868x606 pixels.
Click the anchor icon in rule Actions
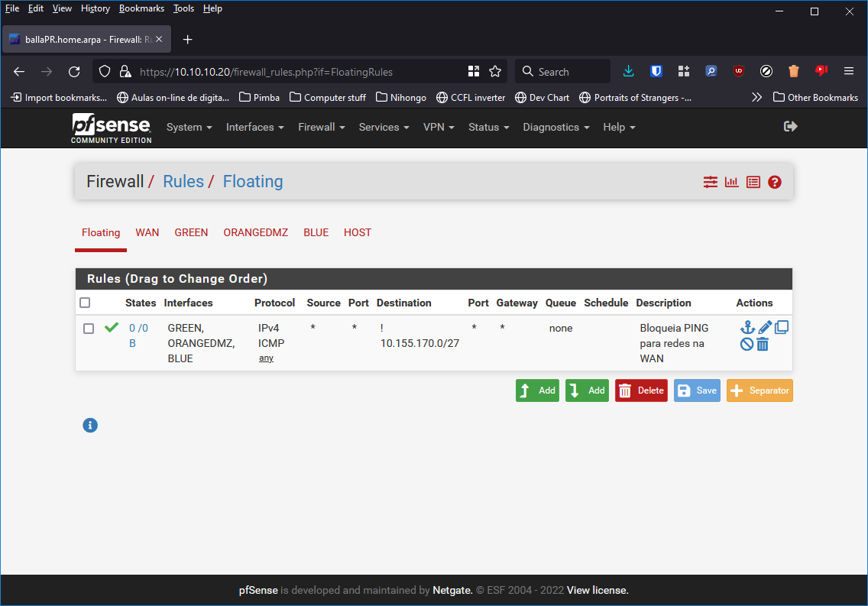click(x=747, y=328)
